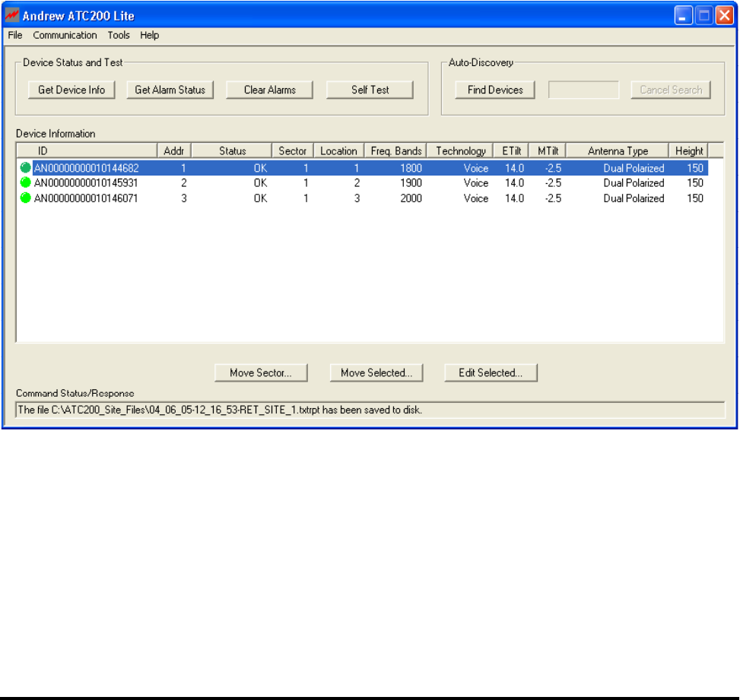This screenshot has height=700, width=740.
Task: Start Find Devices auto-discovery
Action: tap(495, 90)
